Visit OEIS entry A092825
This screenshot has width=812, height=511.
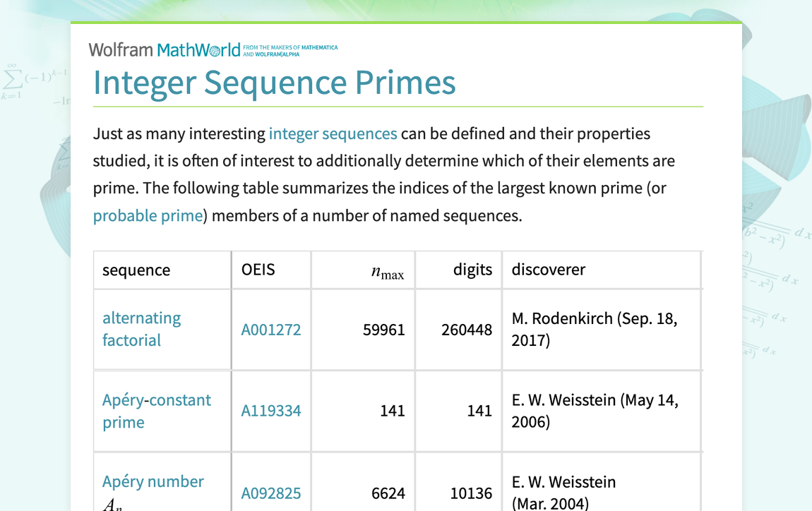coord(270,493)
